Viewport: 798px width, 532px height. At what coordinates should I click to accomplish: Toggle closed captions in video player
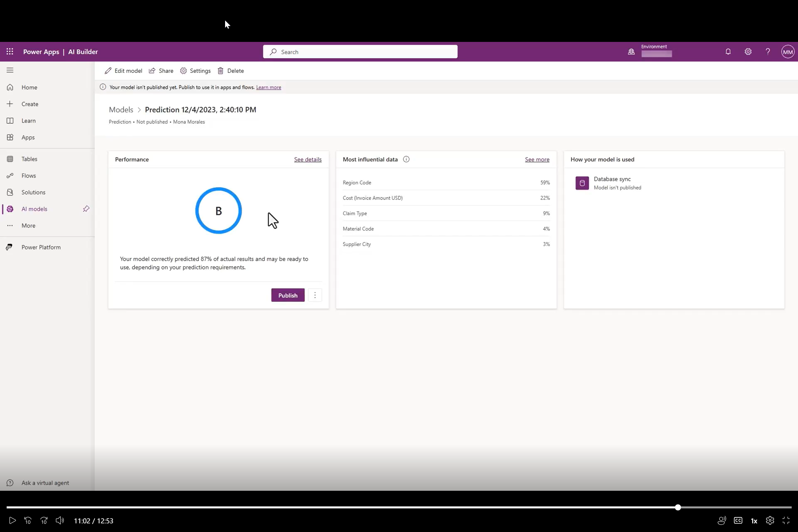(738, 520)
